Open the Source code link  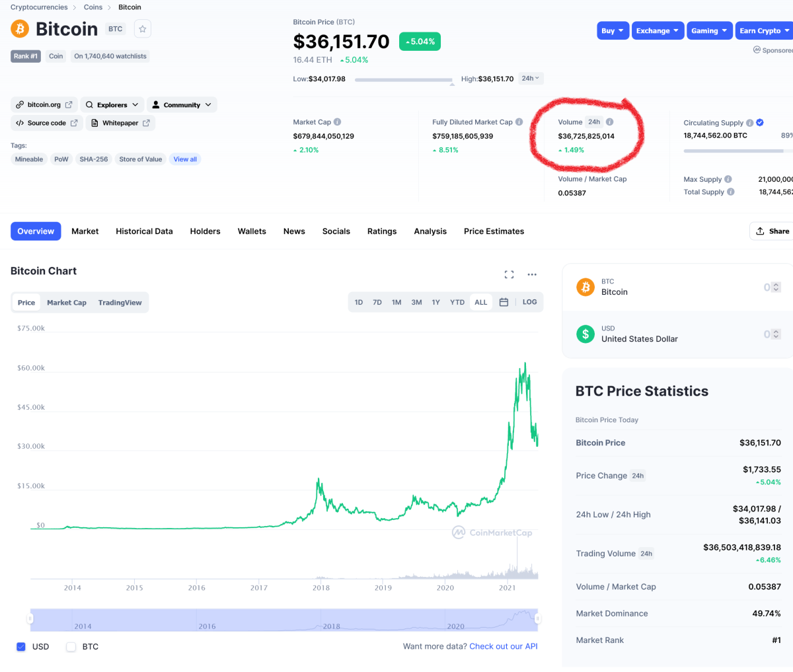pyautogui.click(x=47, y=123)
